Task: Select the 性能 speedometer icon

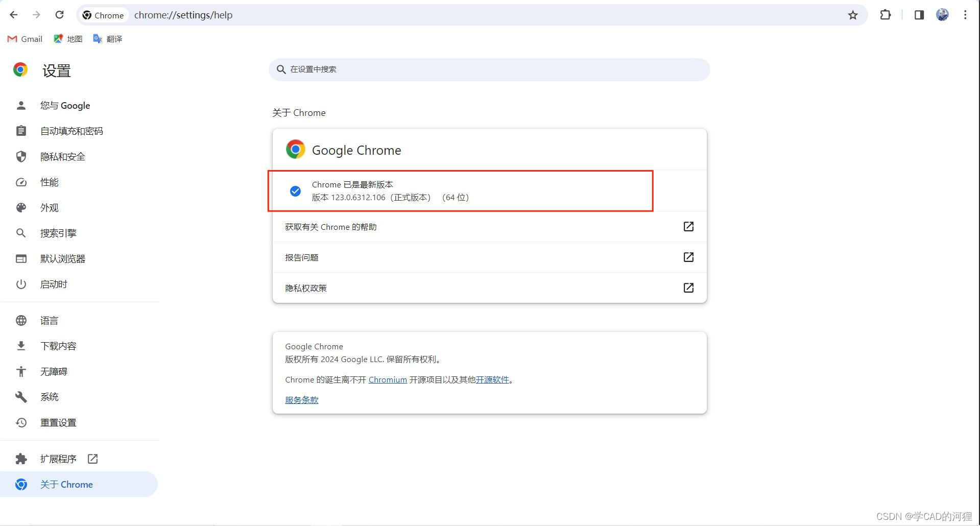Action: [x=21, y=182]
